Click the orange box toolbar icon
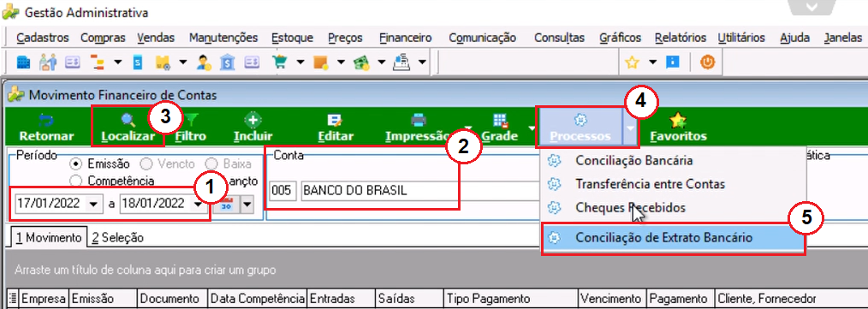The height and width of the screenshot is (309, 868). [x=320, y=62]
